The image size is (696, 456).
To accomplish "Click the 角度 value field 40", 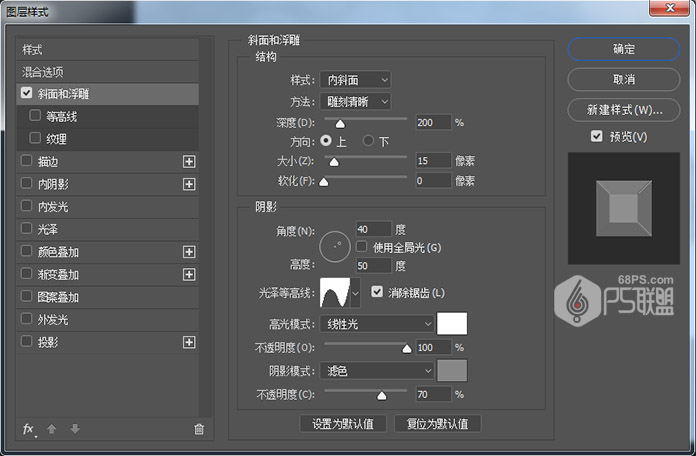I will (374, 229).
